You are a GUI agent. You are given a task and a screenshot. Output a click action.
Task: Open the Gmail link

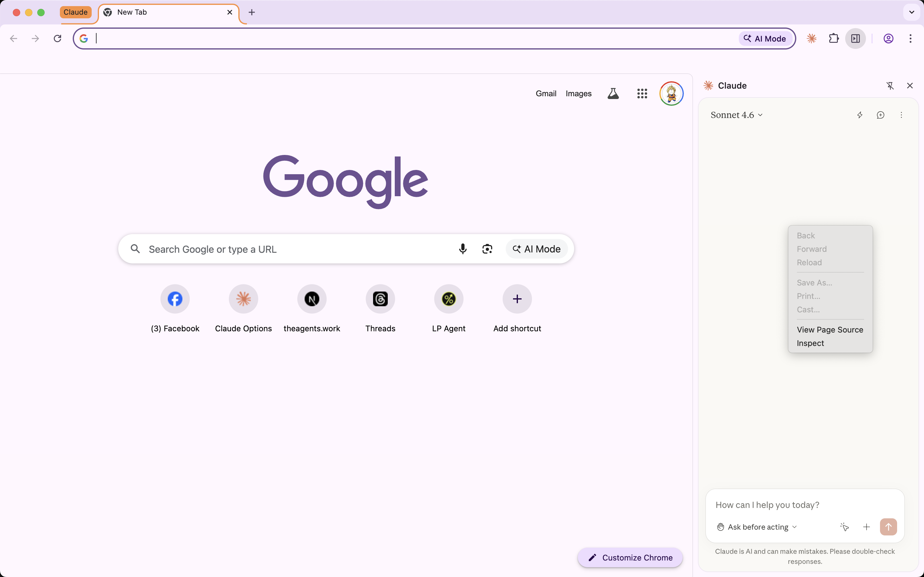(546, 94)
